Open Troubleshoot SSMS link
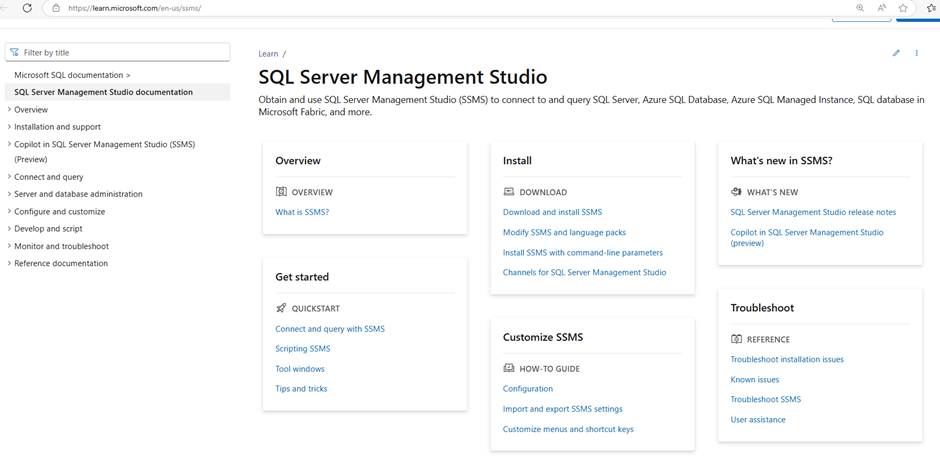The image size is (940, 456). click(766, 399)
